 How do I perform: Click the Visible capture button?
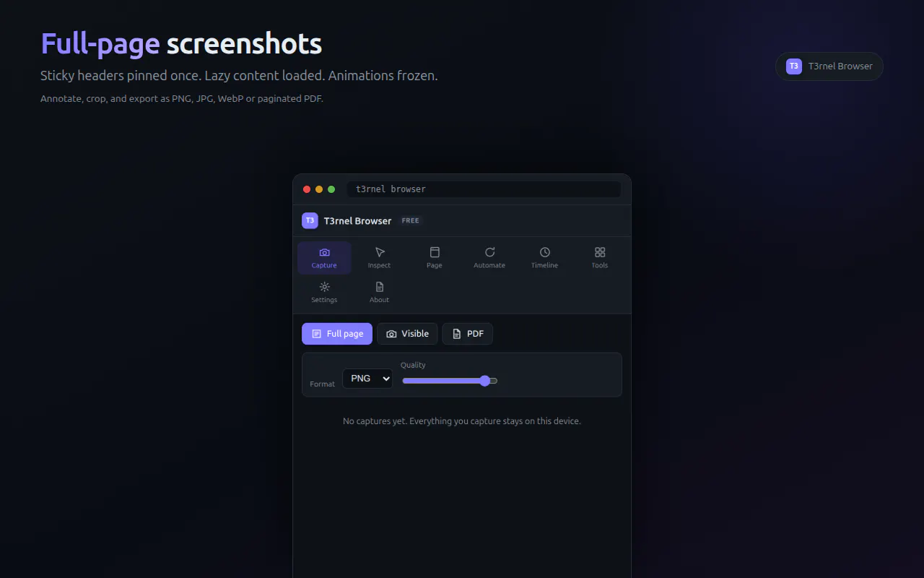407,334
